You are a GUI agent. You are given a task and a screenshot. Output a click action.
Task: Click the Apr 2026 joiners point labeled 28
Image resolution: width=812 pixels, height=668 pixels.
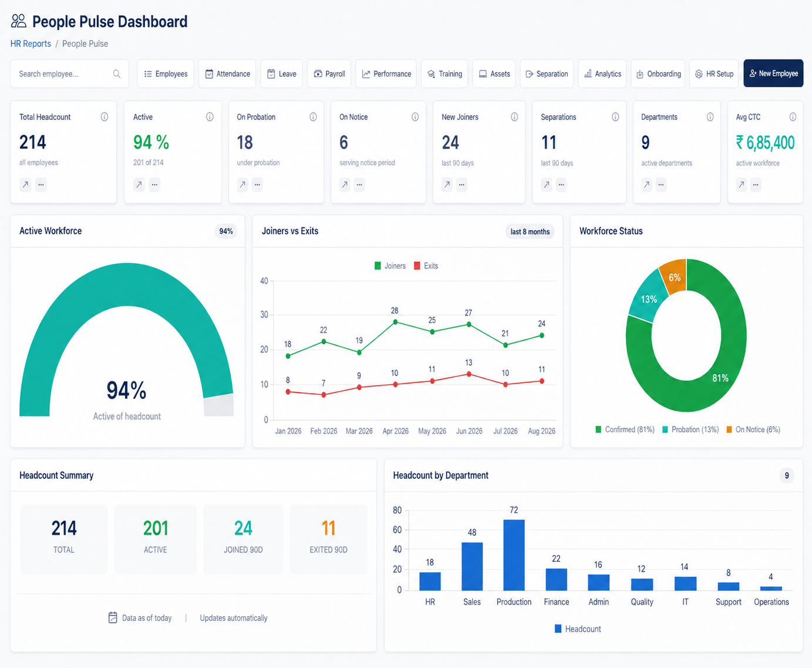click(x=395, y=322)
